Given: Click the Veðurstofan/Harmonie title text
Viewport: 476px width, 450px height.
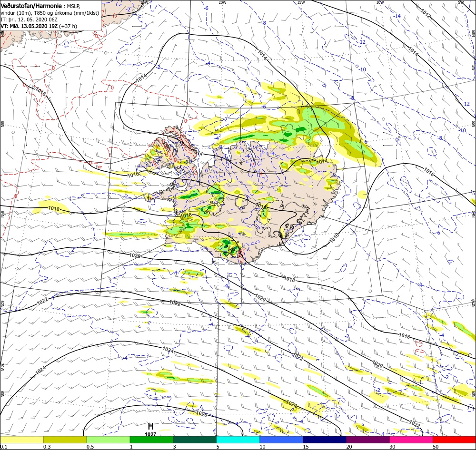Looking at the screenshot, I should (x=31, y=6).
